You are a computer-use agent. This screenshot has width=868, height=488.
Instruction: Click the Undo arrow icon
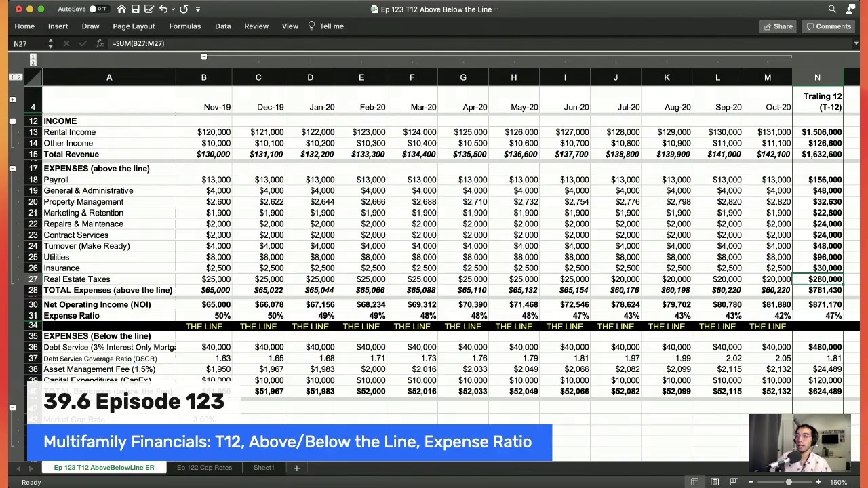pyautogui.click(x=163, y=9)
